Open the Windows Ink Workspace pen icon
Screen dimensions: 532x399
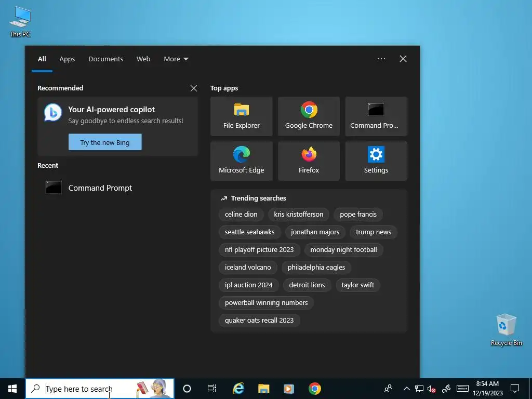pyautogui.click(x=446, y=389)
